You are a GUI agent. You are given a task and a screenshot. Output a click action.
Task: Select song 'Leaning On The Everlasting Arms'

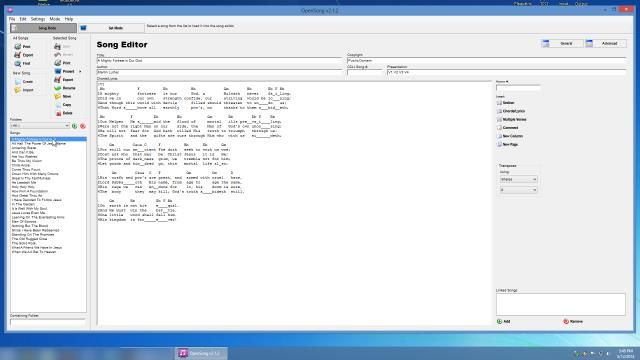pos(38,217)
